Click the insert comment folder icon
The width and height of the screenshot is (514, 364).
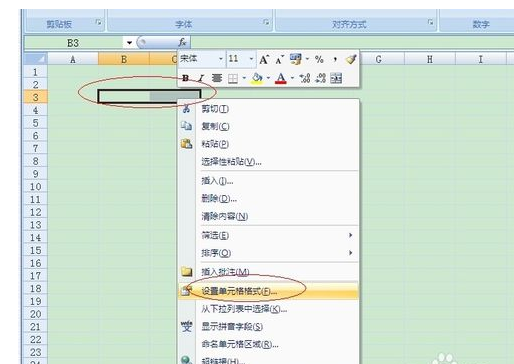(x=187, y=272)
